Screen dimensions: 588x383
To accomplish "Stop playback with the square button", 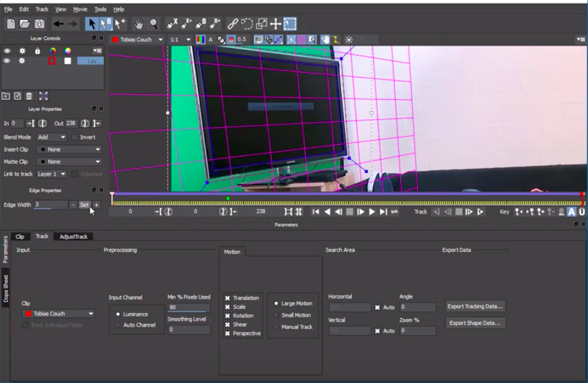I will [350, 212].
